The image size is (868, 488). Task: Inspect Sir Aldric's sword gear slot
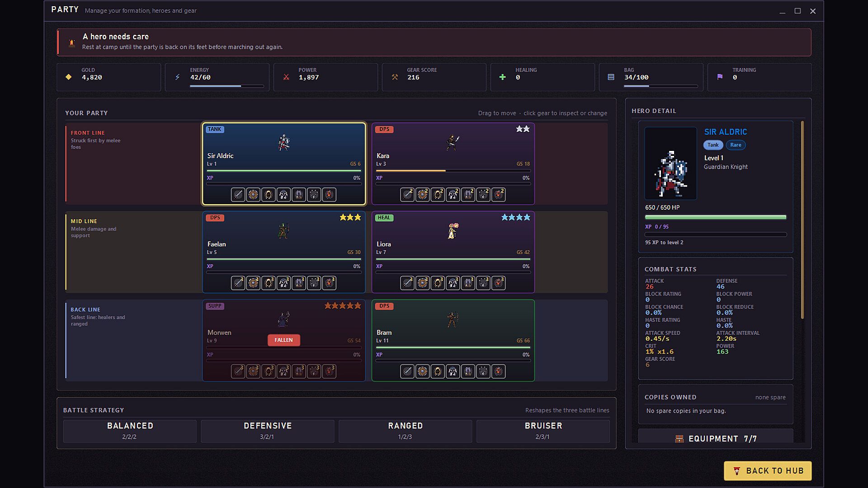(238, 195)
